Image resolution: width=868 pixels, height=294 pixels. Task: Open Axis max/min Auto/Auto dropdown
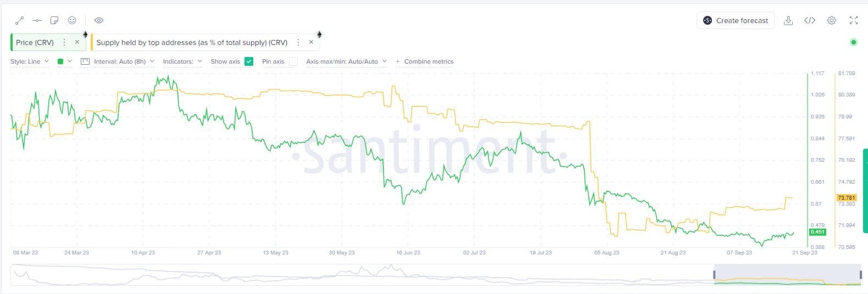tap(346, 61)
